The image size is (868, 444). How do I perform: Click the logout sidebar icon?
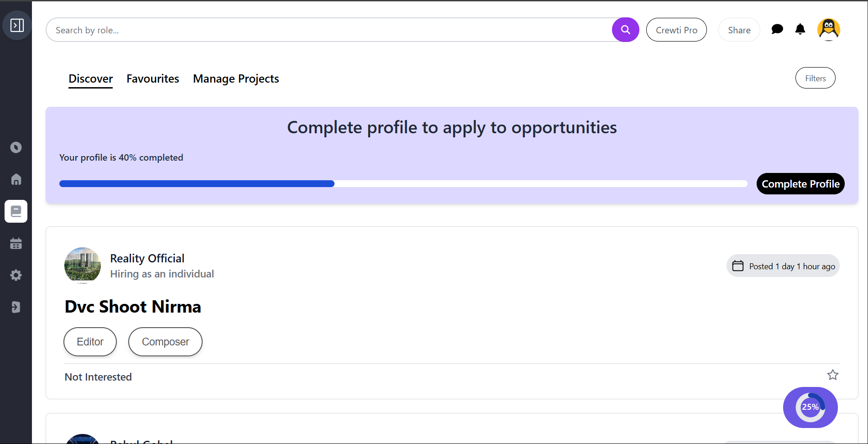(x=16, y=307)
